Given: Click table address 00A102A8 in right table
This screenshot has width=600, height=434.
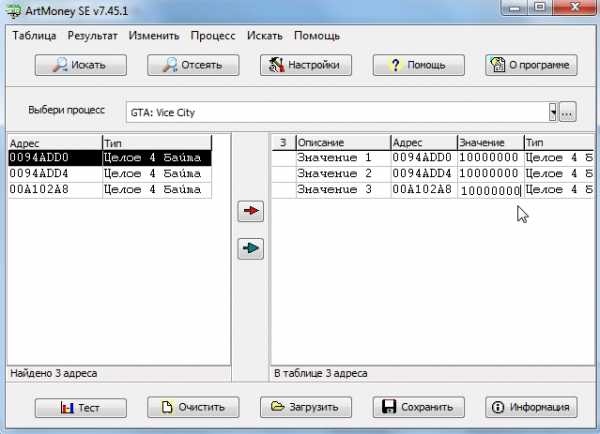Looking at the screenshot, I should coord(424,190).
